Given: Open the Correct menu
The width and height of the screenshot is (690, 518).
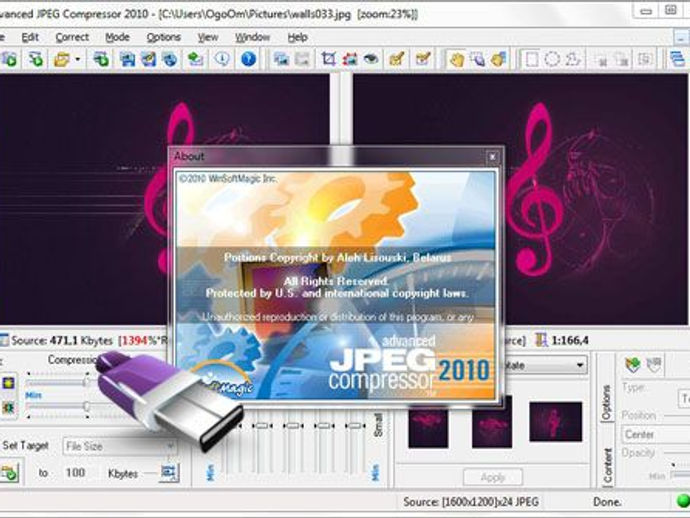Looking at the screenshot, I should click(72, 37).
